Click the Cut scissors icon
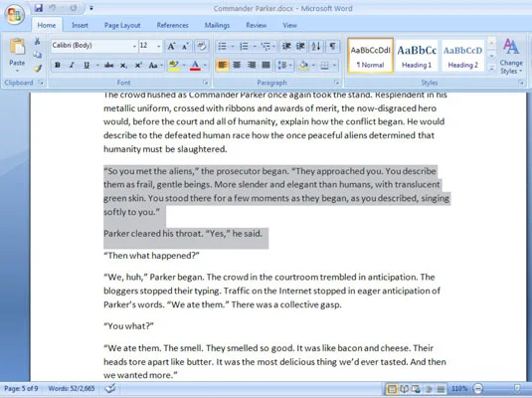This screenshot has width=532, height=398. pos(37,42)
